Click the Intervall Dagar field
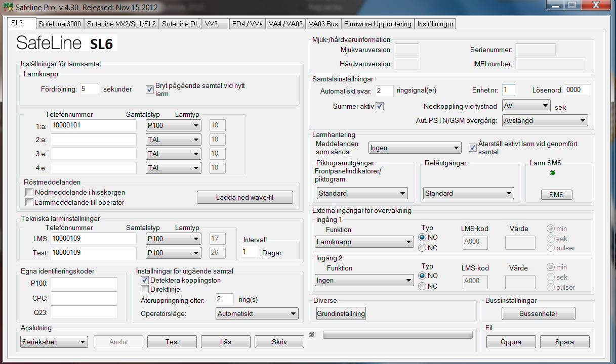 click(250, 252)
